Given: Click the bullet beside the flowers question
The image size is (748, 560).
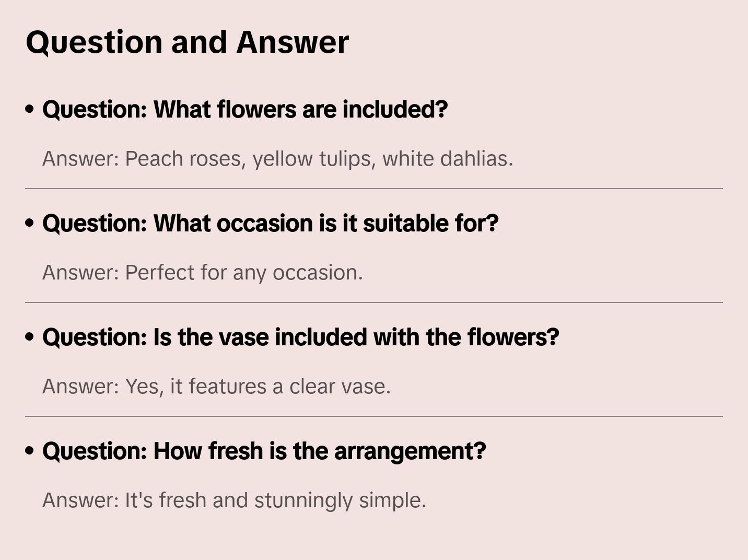Looking at the screenshot, I should tap(30, 109).
